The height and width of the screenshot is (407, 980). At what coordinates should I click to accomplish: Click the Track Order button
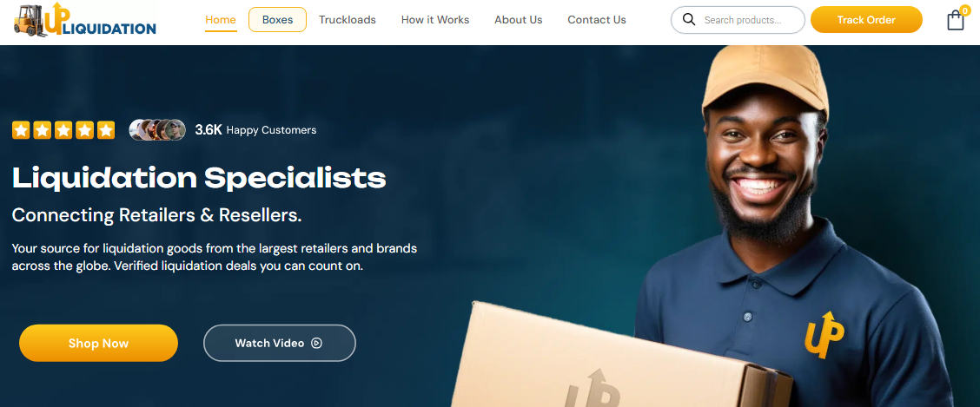coord(866,20)
